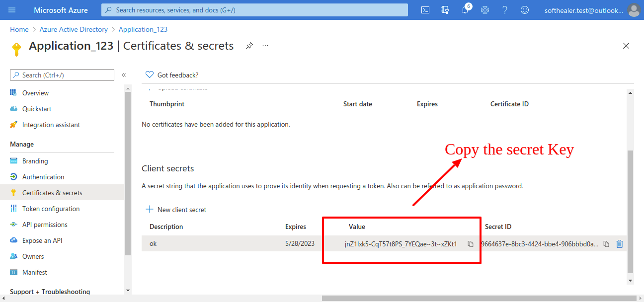
Task: Open the Azure portal hamburger menu
Action: (x=12, y=10)
